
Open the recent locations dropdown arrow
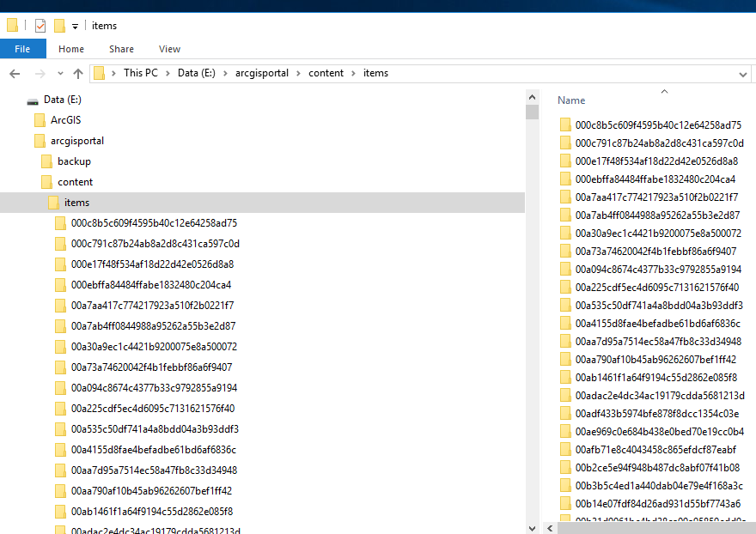60,74
